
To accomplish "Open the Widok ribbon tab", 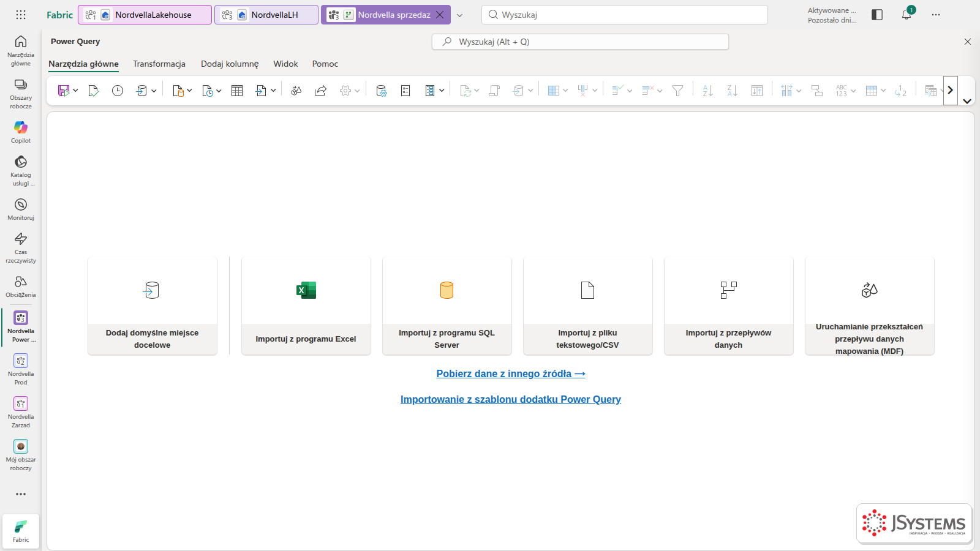I will (285, 64).
